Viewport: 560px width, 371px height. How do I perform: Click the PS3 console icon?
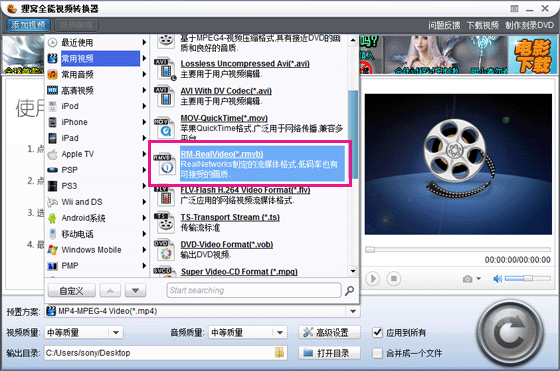(x=52, y=186)
